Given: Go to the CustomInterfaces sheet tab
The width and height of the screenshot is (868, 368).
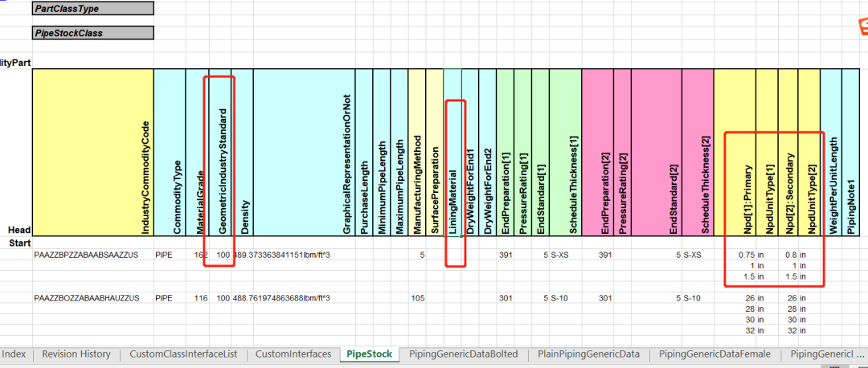Looking at the screenshot, I should [x=293, y=354].
